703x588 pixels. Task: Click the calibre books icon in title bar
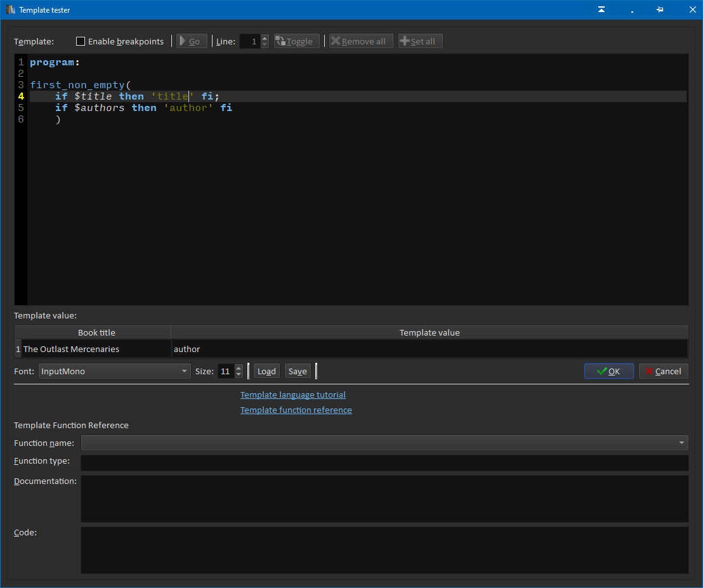[x=11, y=10]
